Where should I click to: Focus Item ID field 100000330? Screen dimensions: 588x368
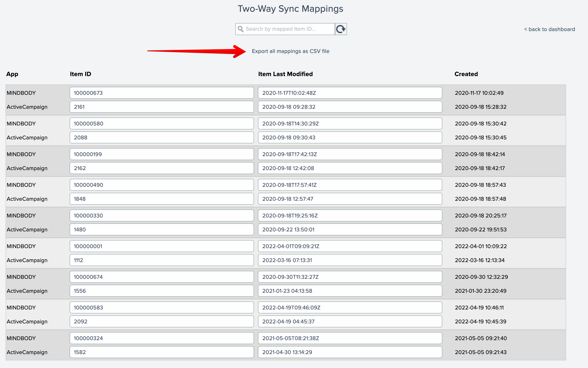162,216
